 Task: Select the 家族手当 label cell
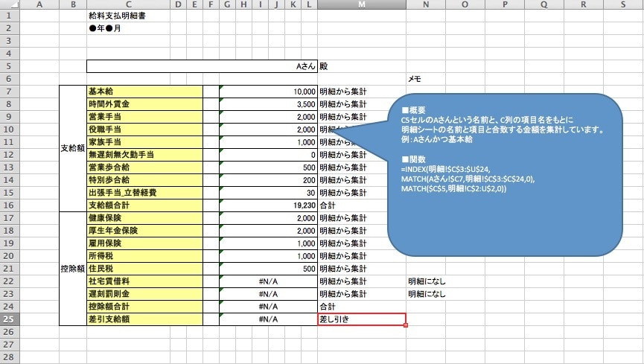[x=144, y=142]
